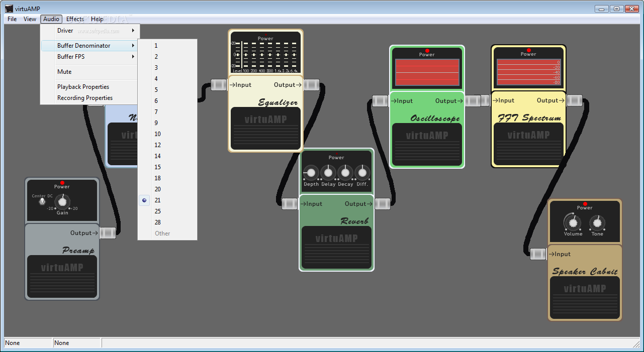Select buffer denominator 4
Screen dimensions: 644x352
point(167,79)
